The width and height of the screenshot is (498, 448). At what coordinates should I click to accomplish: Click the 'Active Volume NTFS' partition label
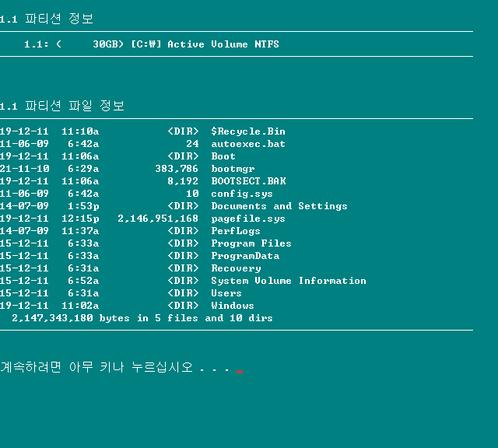(223, 44)
